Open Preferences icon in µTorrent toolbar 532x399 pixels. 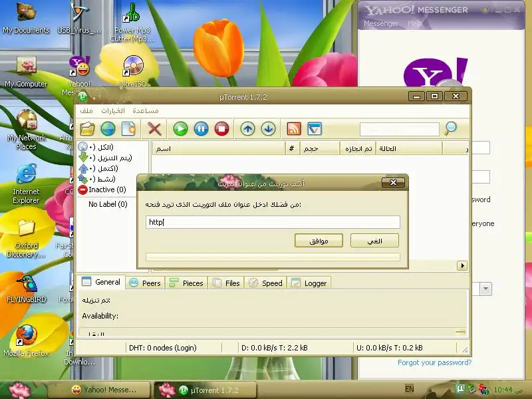click(x=315, y=129)
